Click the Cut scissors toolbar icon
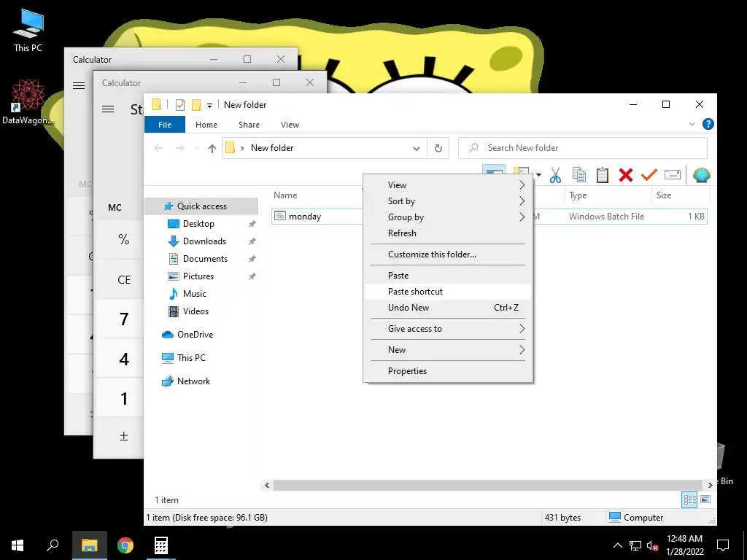The height and width of the screenshot is (560, 747). 555,175
